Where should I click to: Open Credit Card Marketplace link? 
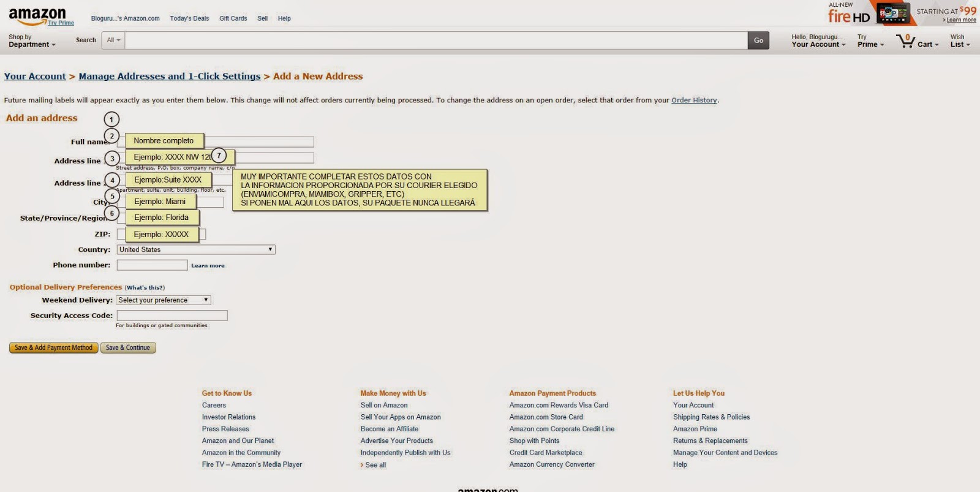coord(546,453)
